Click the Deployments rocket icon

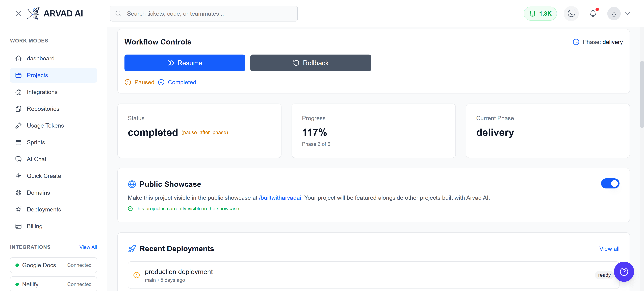pos(19,209)
